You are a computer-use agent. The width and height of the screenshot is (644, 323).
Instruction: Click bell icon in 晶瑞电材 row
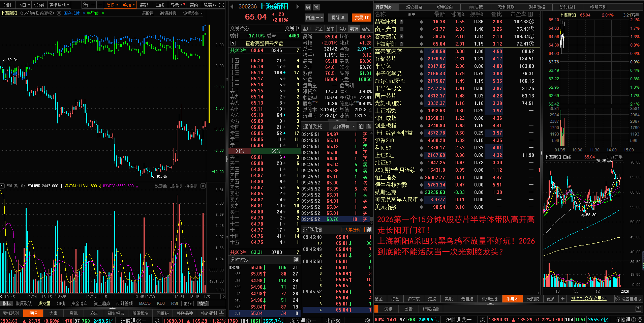pyautogui.click(x=421, y=22)
